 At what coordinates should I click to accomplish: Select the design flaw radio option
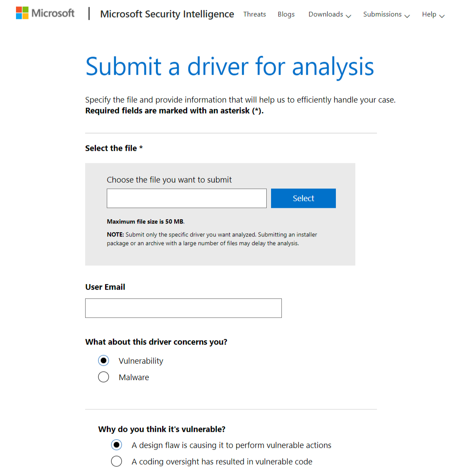click(x=117, y=445)
